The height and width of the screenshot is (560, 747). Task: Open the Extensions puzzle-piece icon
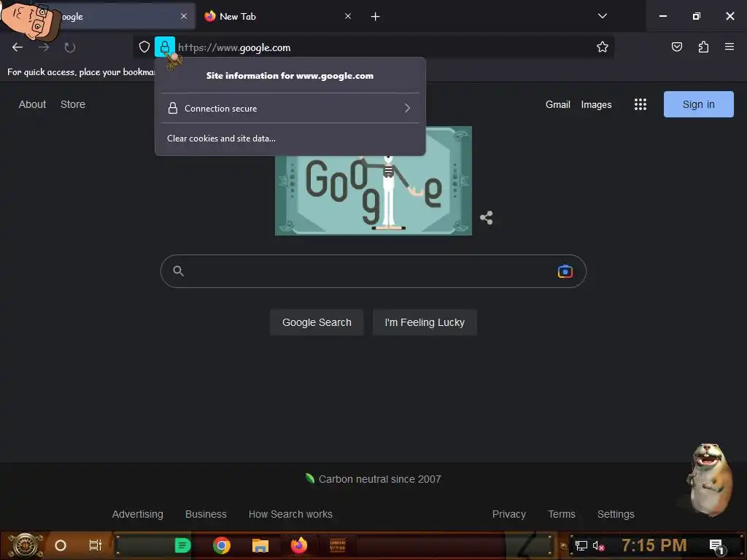pyautogui.click(x=703, y=47)
